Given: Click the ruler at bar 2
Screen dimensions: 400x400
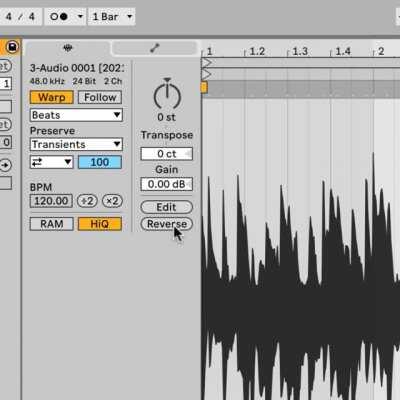Looking at the screenshot, I should click(x=381, y=51).
